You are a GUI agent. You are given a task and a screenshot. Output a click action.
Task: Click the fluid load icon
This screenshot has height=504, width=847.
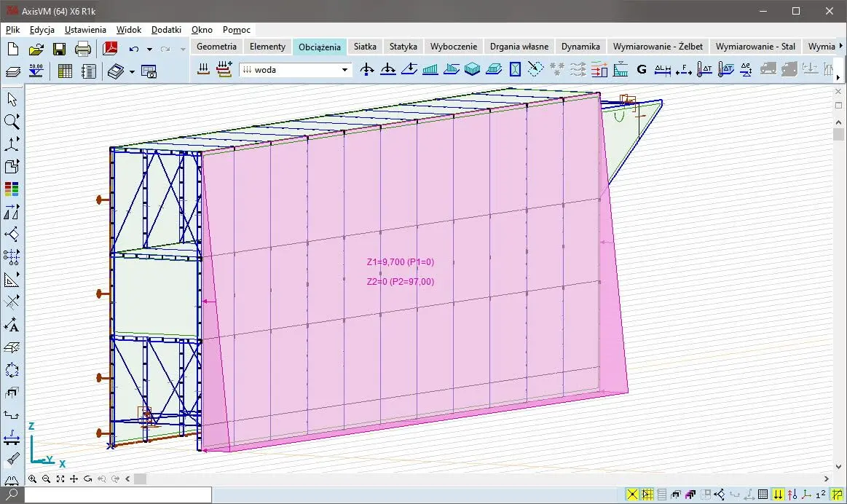tap(621, 70)
